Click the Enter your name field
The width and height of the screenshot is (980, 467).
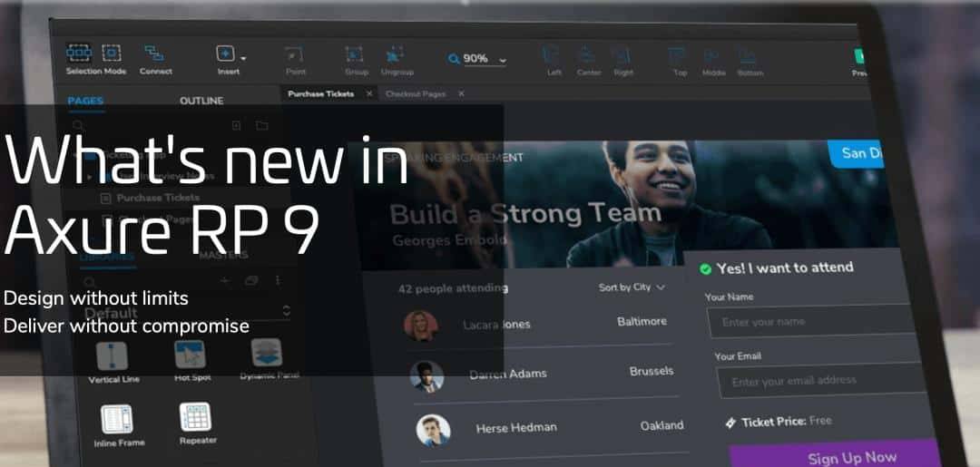(x=812, y=322)
